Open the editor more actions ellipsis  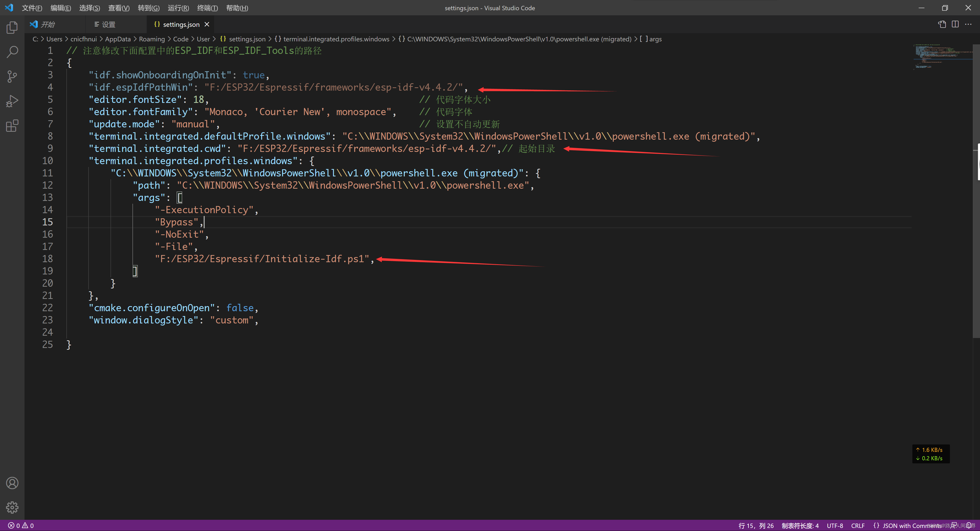[969, 24]
